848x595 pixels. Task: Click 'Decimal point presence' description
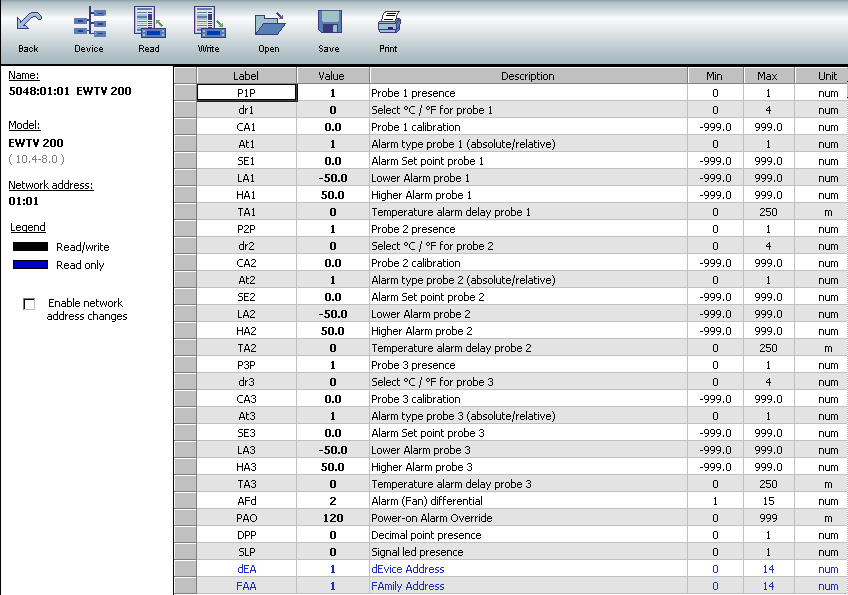pos(426,535)
